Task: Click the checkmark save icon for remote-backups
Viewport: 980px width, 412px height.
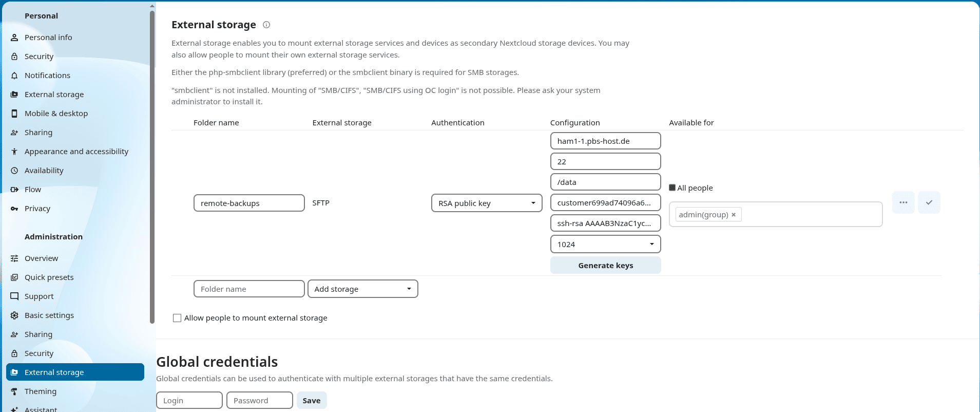Action: click(x=929, y=202)
